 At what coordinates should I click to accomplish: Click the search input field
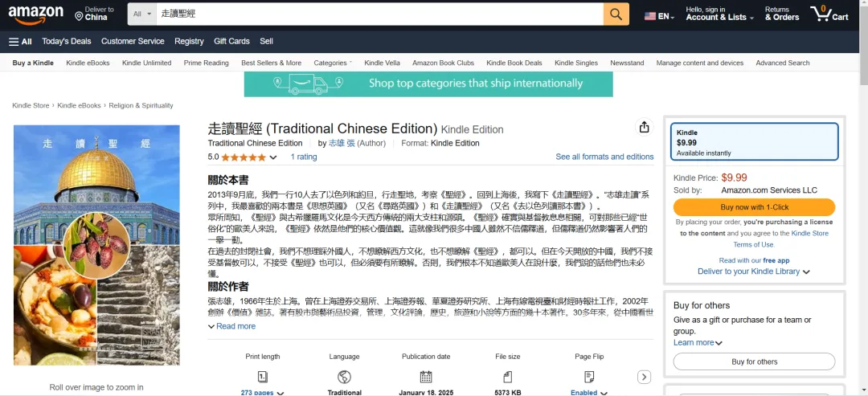click(379, 14)
